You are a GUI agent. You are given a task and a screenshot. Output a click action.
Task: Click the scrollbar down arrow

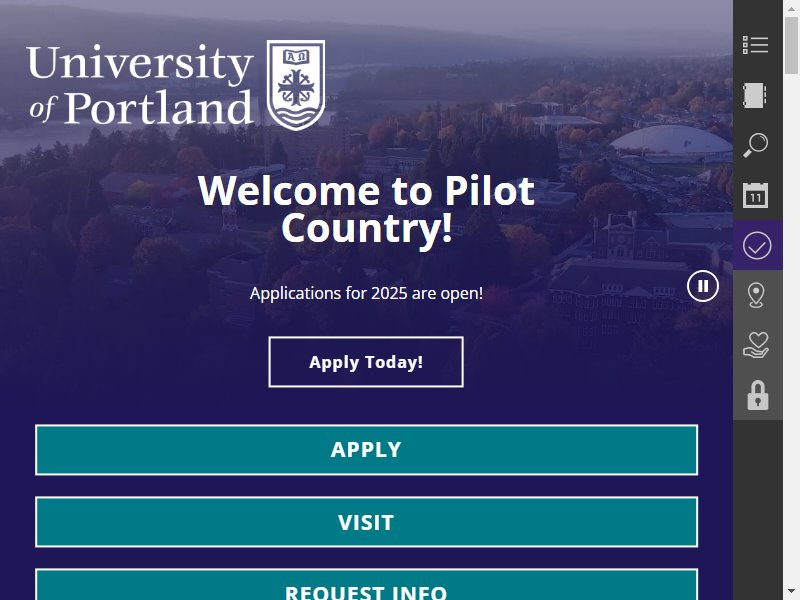(791, 592)
